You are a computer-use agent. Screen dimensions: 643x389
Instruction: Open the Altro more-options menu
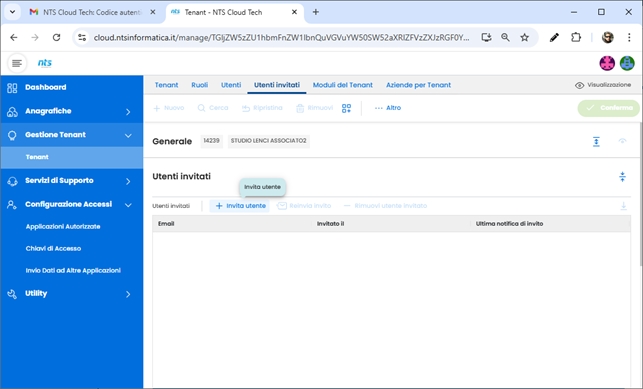388,108
